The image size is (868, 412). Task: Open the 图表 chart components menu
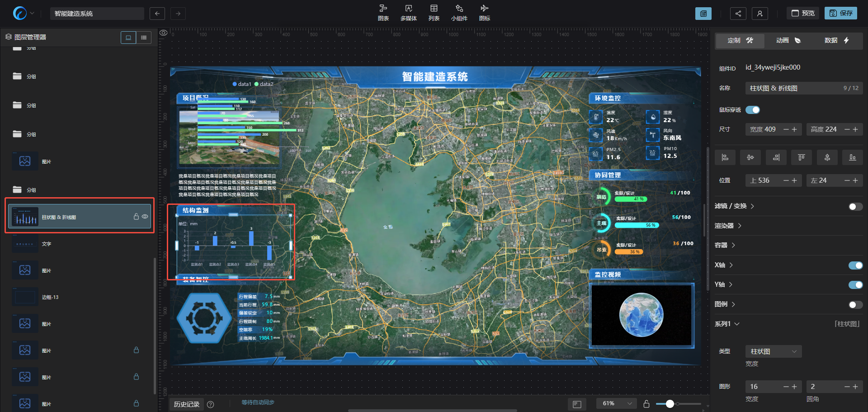click(383, 13)
